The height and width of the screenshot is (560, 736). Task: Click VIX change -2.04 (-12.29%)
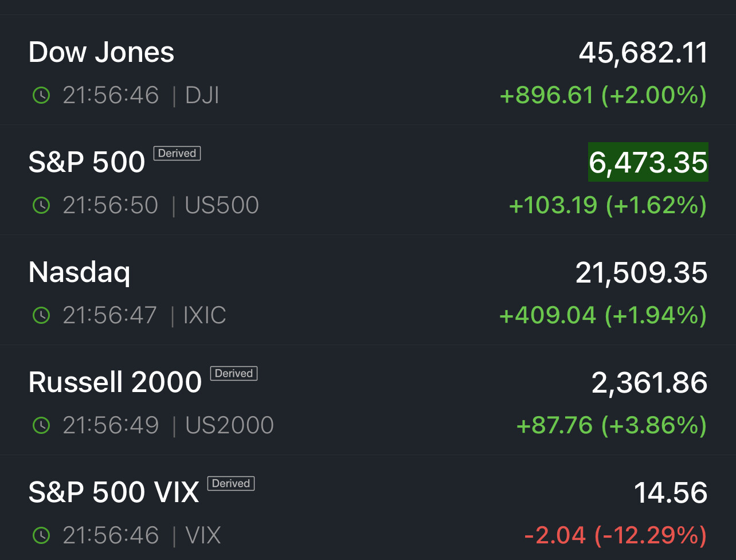coord(615,535)
